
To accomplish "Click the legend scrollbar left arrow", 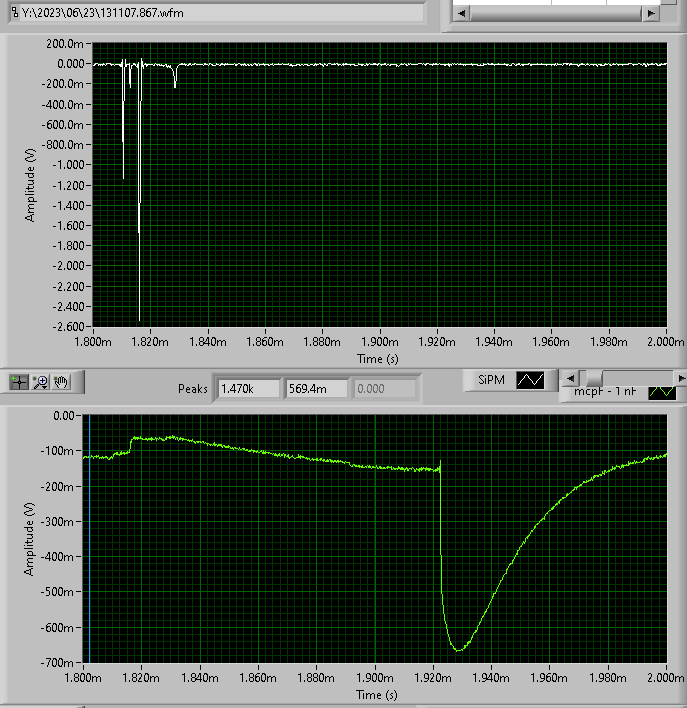I will (570, 378).
